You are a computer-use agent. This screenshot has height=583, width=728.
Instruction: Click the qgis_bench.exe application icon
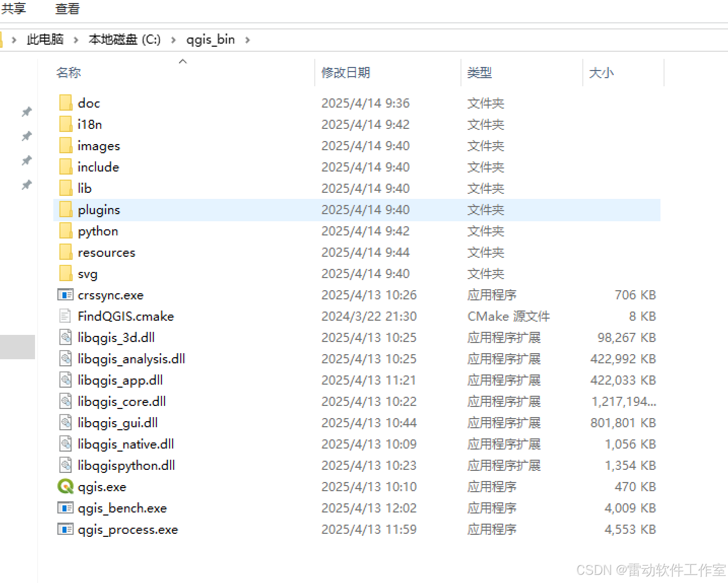pyautogui.click(x=65, y=507)
